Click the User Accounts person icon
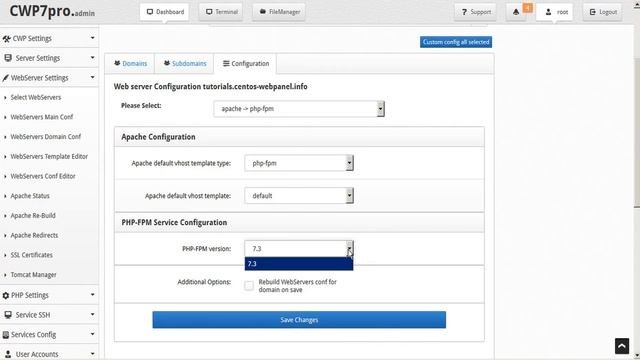This screenshot has height=360, width=640. tap(8, 354)
